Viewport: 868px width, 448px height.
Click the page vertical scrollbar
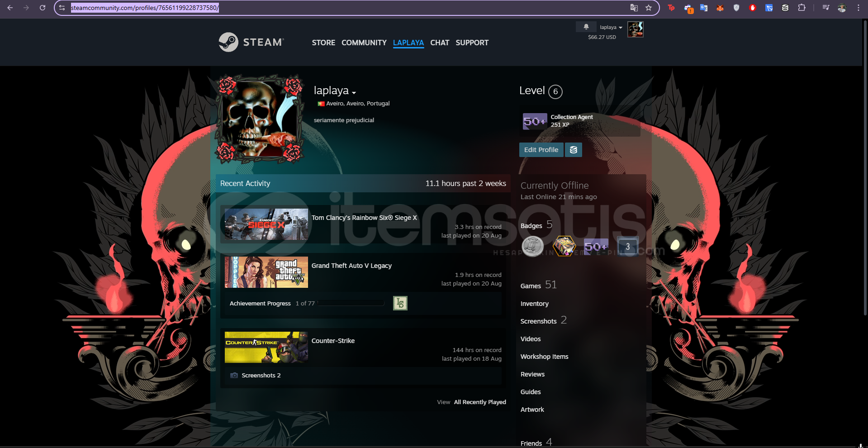[865, 167]
